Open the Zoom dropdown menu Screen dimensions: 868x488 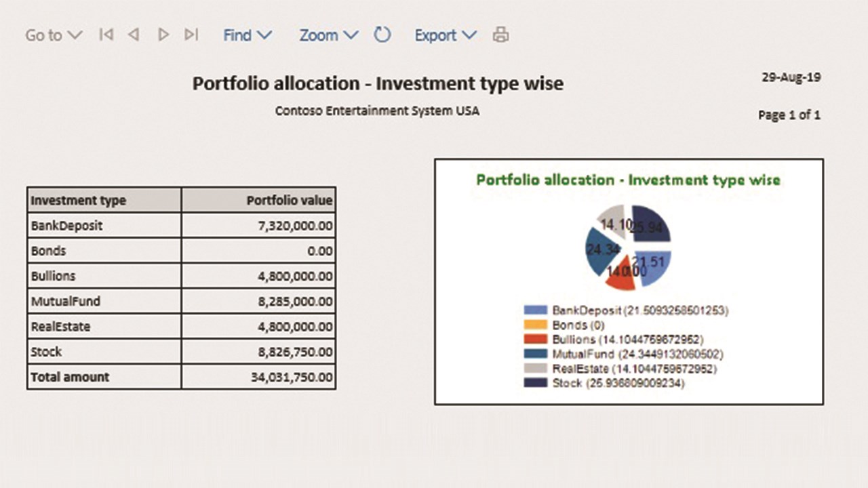coord(329,35)
